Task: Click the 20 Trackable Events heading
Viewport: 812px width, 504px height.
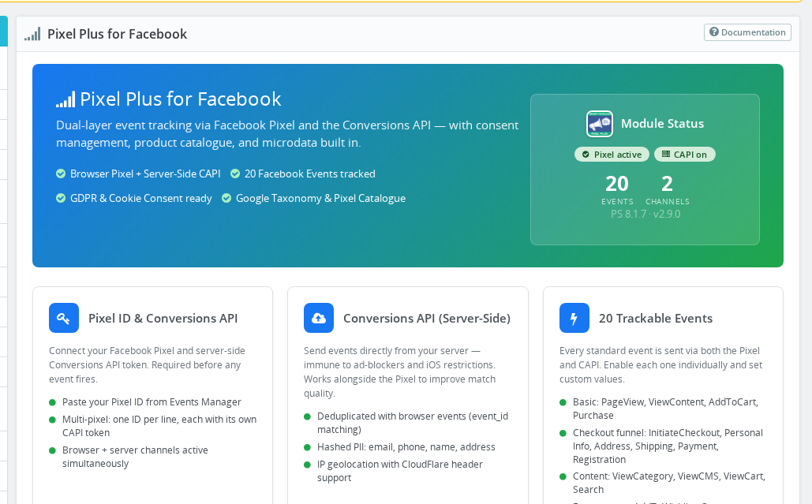Action: [656, 318]
